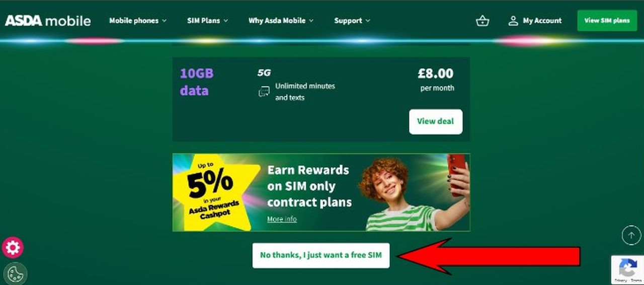Image resolution: width=644 pixels, height=285 pixels.
Task: Open the shopping basket icon
Action: click(482, 21)
